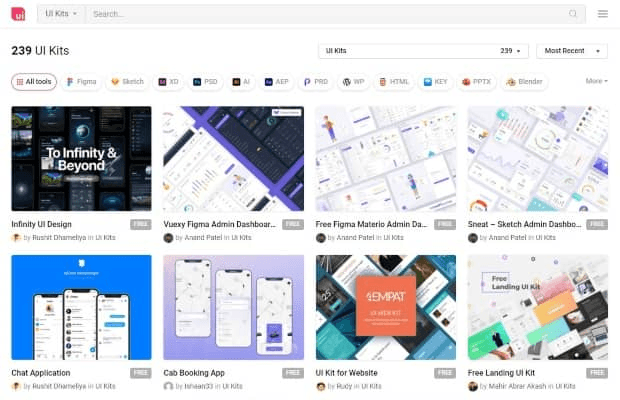The image size is (620, 400).
Task: Open Anand Patel link under Vuexy Figma Admin
Action: click(203, 238)
